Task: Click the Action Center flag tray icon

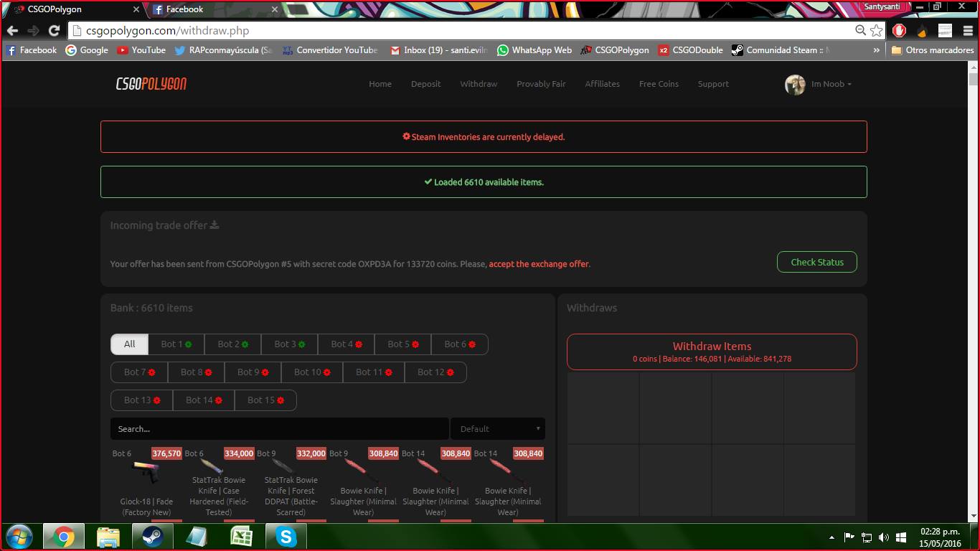Action: click(x=849, y=537)
